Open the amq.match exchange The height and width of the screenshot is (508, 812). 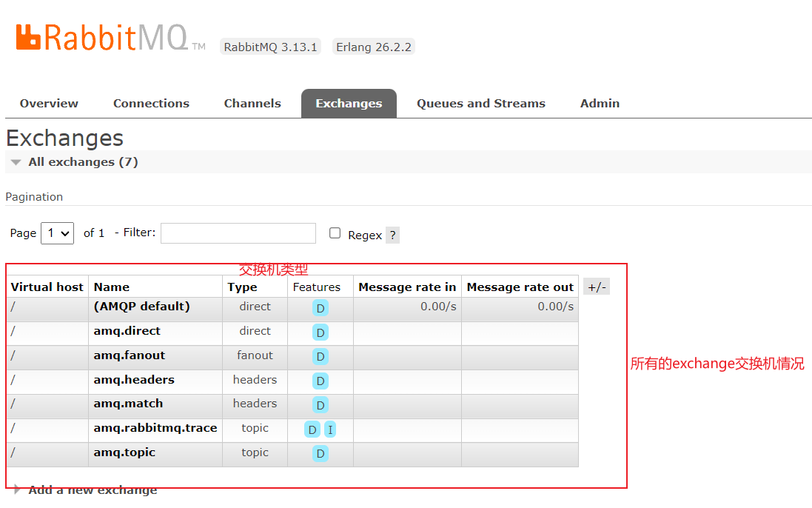(129, 404)
